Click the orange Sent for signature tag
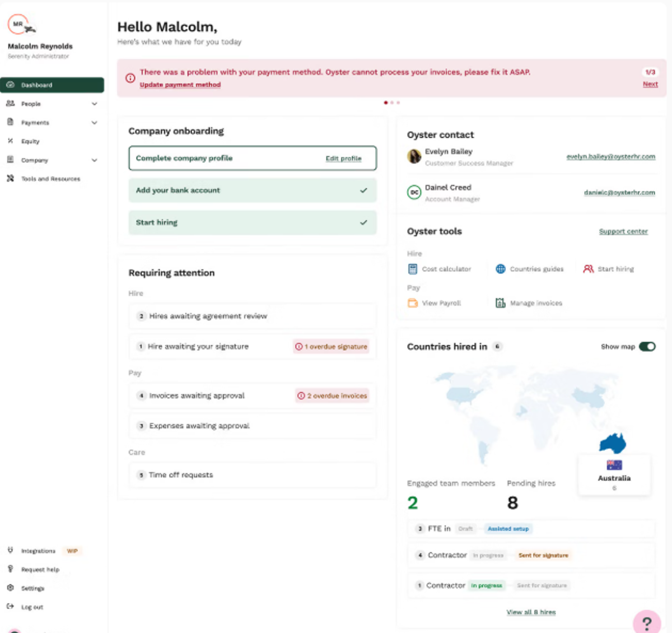This screenshot has width=672, height=633. [x=543, y=555]
